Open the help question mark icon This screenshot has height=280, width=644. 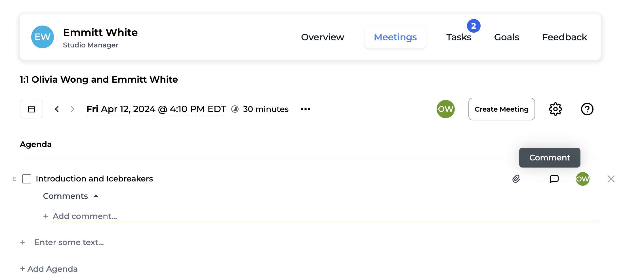point(587,109)
